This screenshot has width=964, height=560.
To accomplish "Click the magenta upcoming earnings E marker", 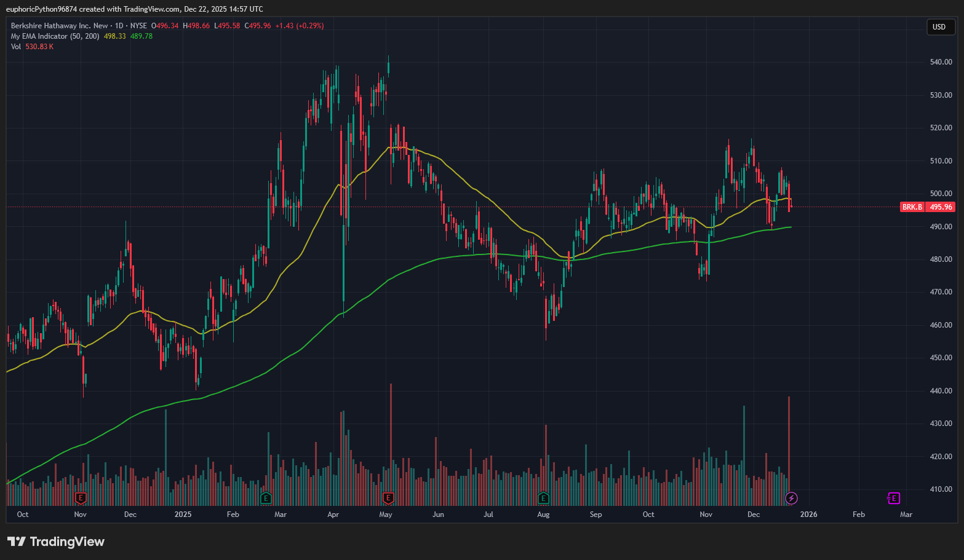I will click(894, 498).
